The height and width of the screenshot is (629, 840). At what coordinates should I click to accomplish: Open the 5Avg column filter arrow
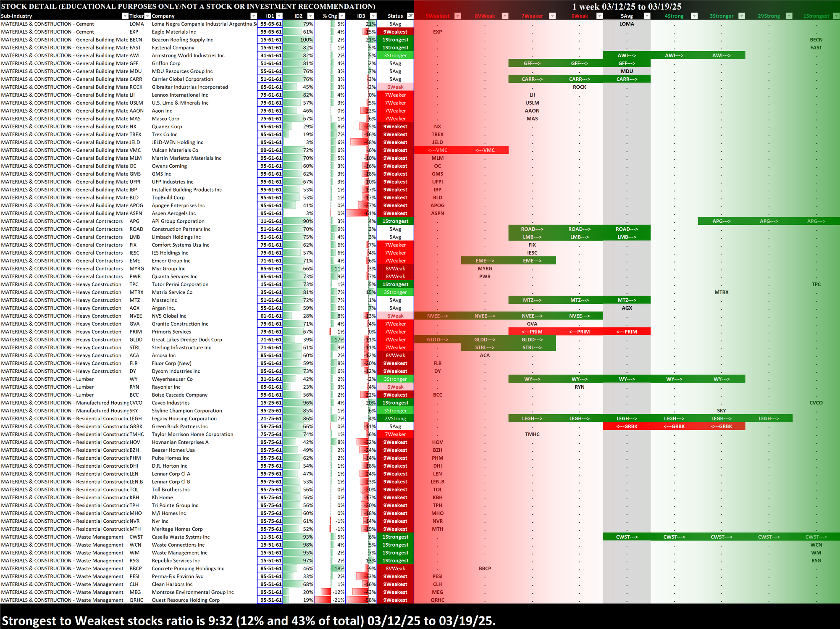click(x=647, y=16)
